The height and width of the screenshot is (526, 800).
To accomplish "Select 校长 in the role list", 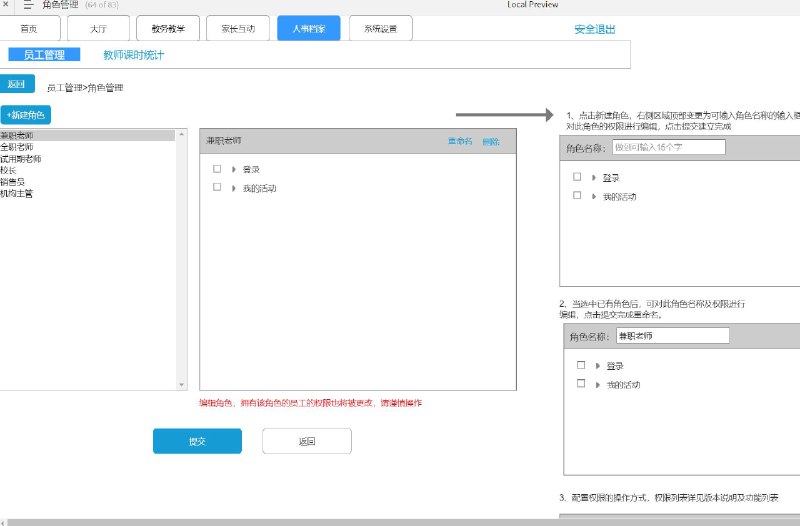I will coord(8,170).
